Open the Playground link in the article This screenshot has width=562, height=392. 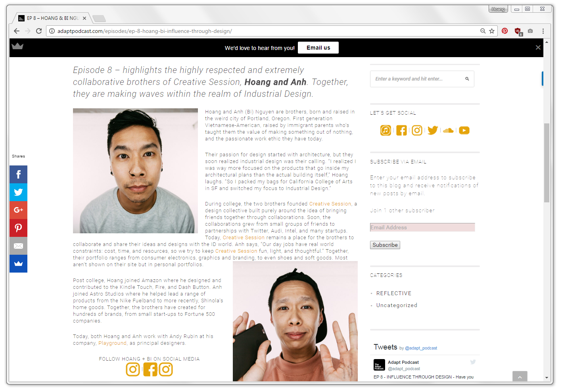(x=113, y=343)
